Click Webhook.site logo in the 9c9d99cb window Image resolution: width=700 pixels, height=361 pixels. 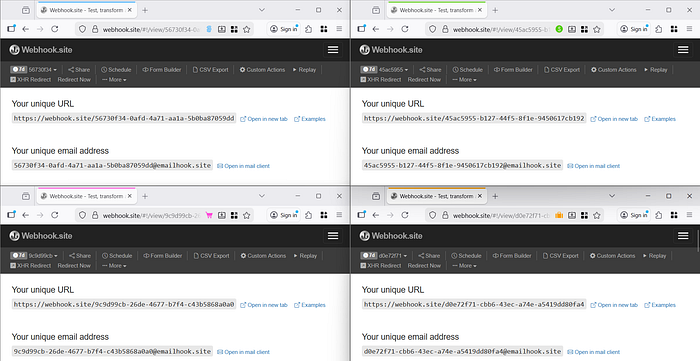(x=41, y=236)
